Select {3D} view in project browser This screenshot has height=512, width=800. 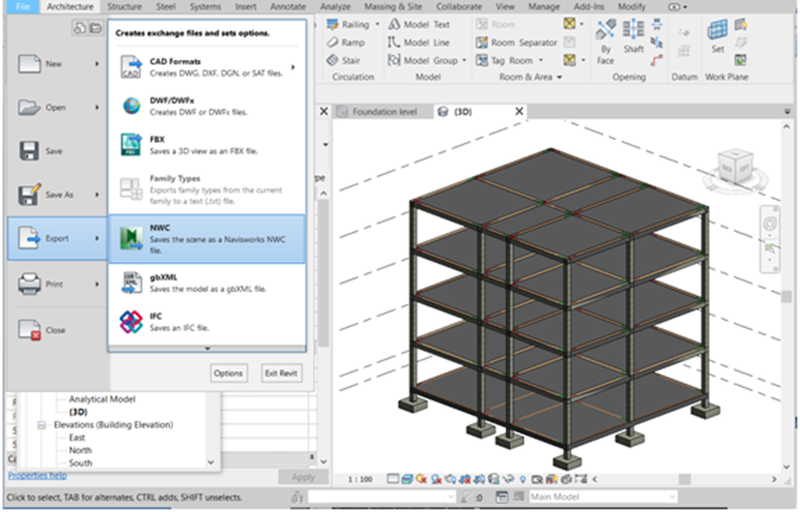78,412
